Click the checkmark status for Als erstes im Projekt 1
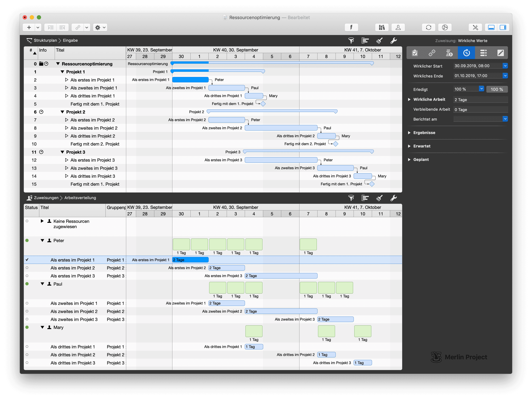The width and height of the screenshot is (532, 400). [27, 260]
